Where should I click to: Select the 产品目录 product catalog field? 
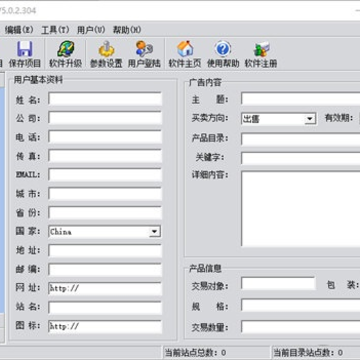(301, 139)
